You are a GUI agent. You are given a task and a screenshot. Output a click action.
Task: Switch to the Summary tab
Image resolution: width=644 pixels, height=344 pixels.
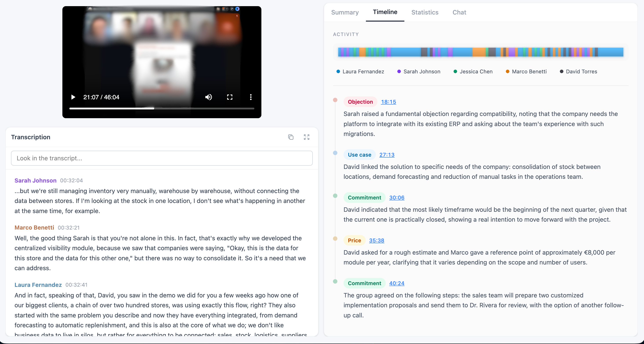coord(345,12)
